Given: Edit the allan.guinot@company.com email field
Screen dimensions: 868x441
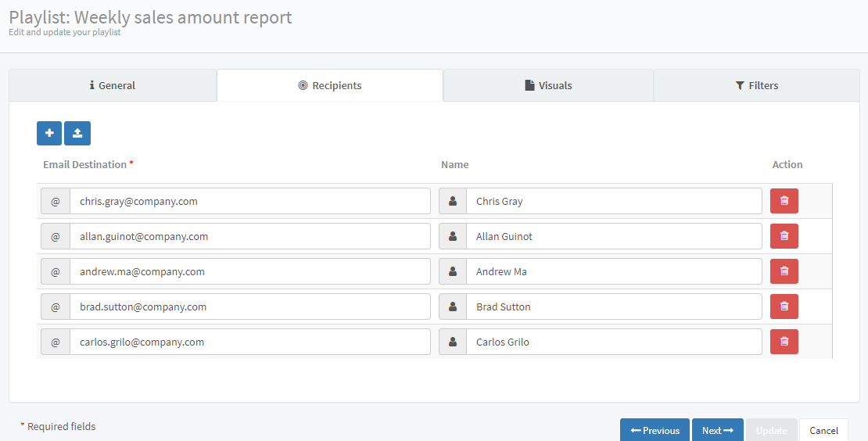Looking at the screenshot, I should pyautogui.click(x=249, y=236).
